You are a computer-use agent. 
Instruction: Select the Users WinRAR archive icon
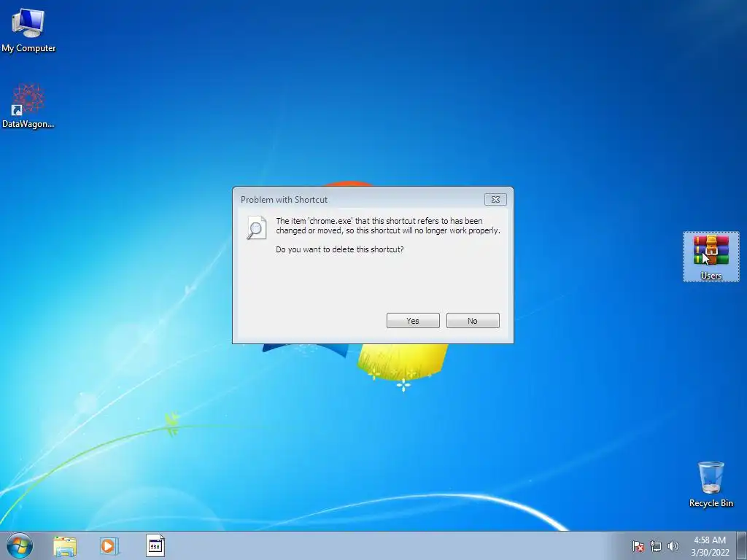[x=711, y=257]
